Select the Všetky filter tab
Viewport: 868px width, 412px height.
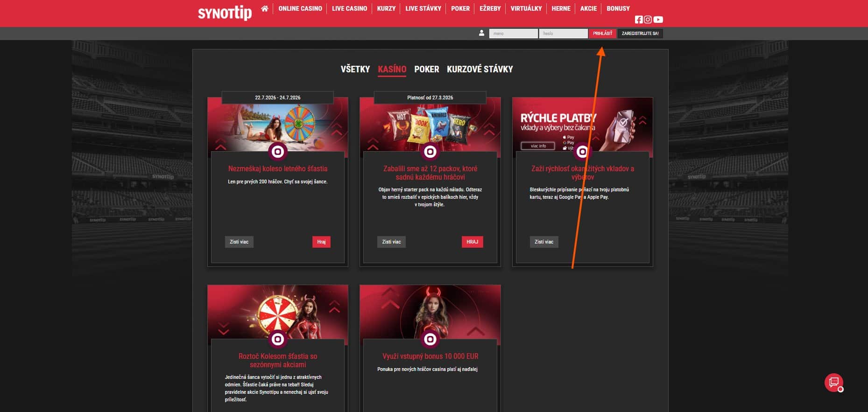pos(355,69)
